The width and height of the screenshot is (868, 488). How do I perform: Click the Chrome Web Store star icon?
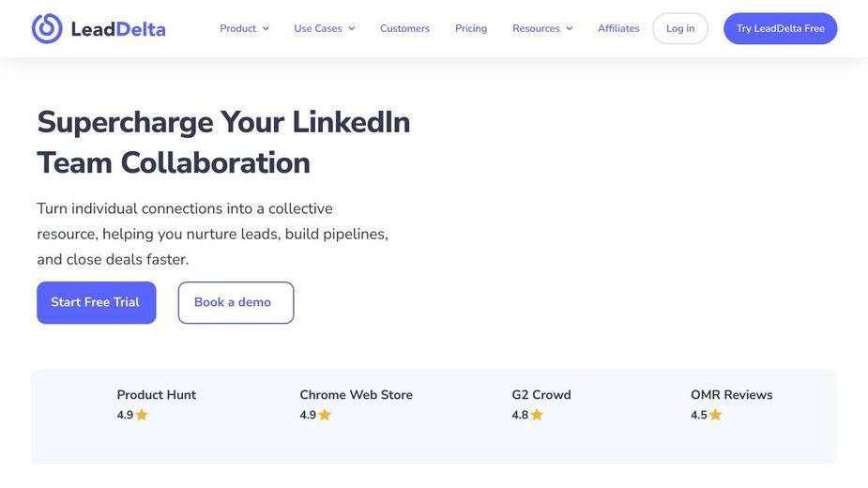[325, 415]
